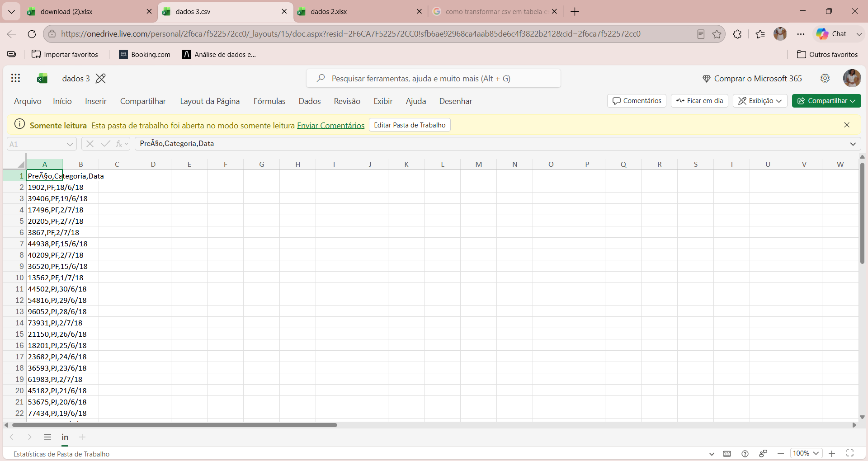This screenshot has height=461, width=868.
Task: Reload the page with the refresh icon
Action: (32, 34)
